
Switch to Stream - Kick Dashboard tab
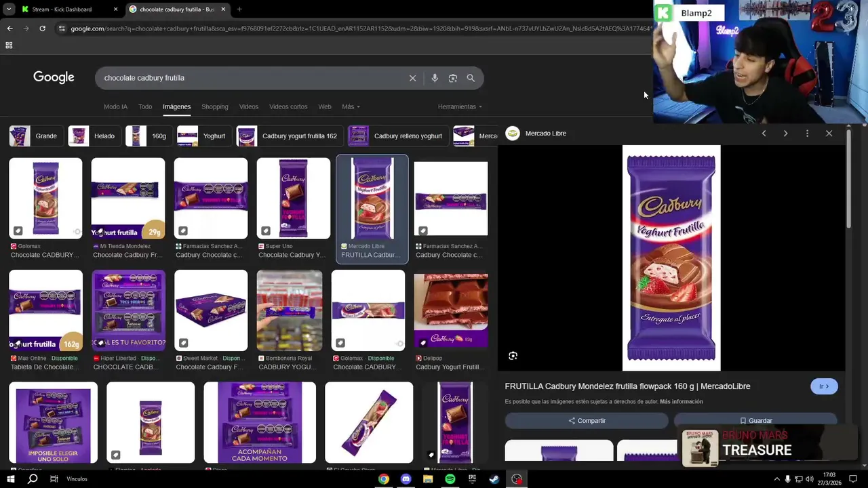tap(62, 9)
